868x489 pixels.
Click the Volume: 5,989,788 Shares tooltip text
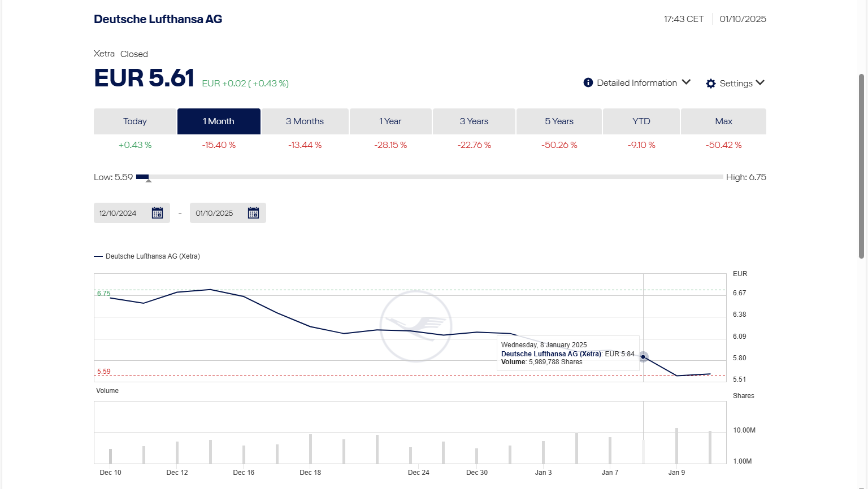pos(541,362)
